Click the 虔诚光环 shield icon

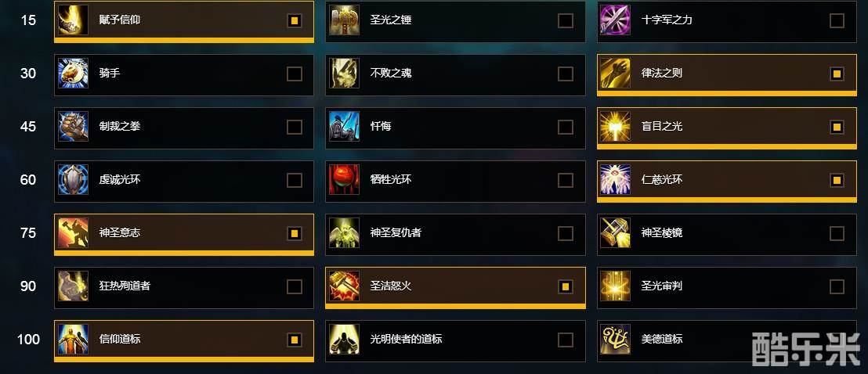[x=73, y=179]
